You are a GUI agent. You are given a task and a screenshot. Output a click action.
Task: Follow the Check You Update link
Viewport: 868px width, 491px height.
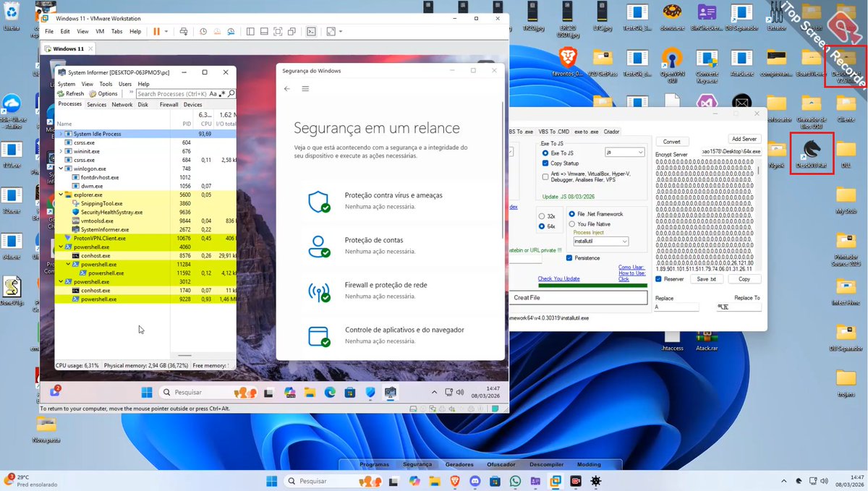point(558,279)
